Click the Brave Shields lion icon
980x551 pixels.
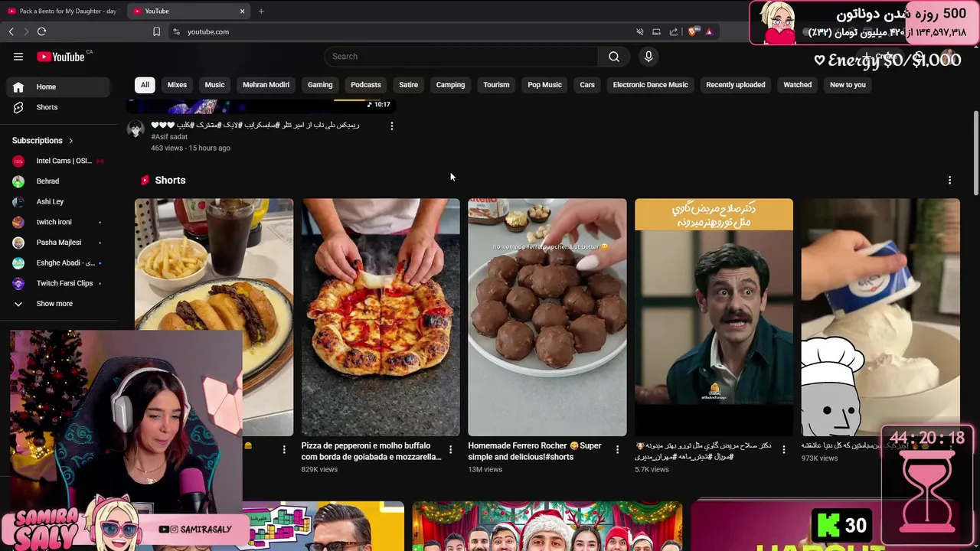tap(693, 31)
